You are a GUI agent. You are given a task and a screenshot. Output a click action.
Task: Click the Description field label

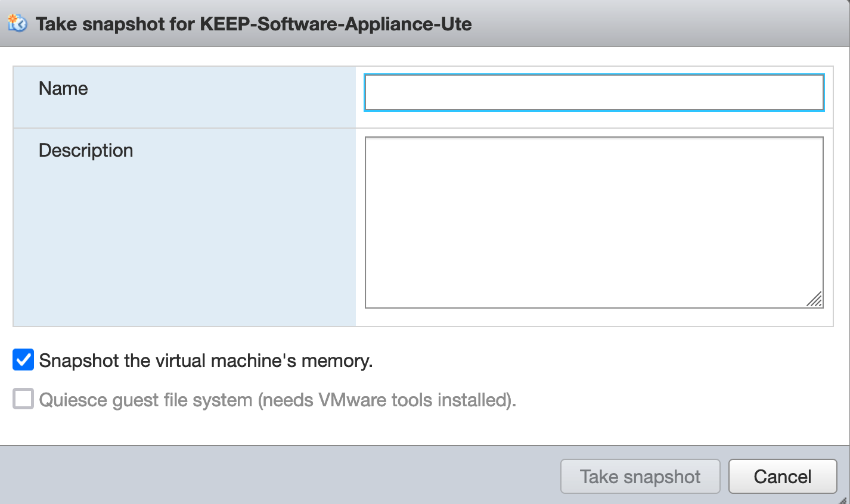86,151
